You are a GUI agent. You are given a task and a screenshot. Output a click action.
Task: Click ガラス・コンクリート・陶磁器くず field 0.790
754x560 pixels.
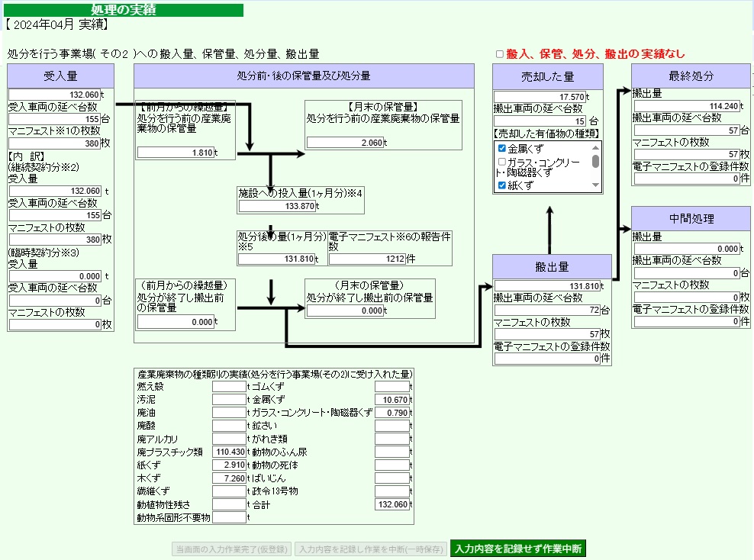point(392,413)
